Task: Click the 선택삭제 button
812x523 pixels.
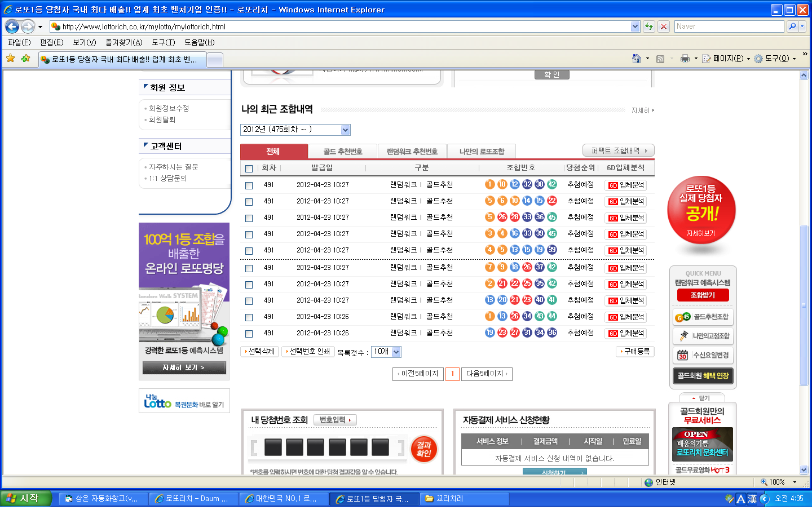Action: click(259, 352)
